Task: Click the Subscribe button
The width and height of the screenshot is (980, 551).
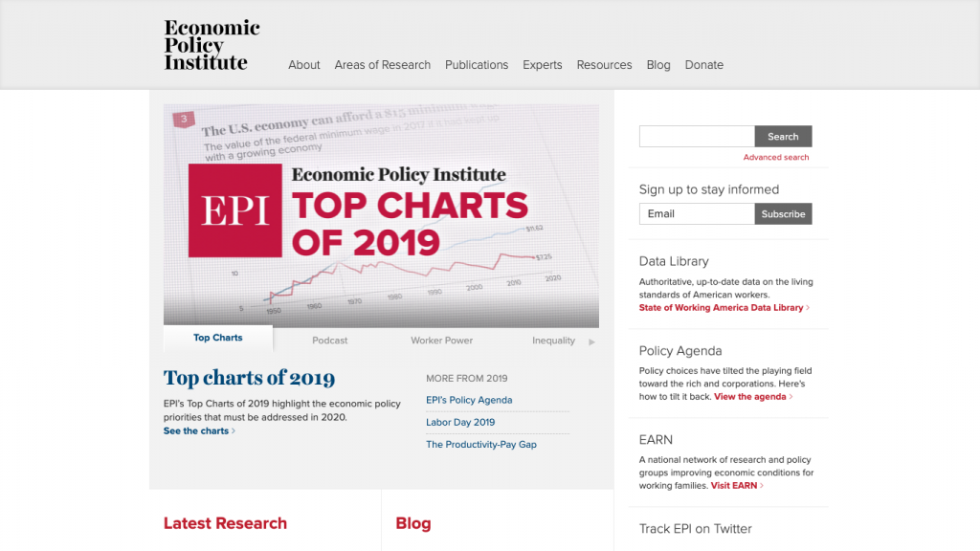Action: click(x=783, y=213)
